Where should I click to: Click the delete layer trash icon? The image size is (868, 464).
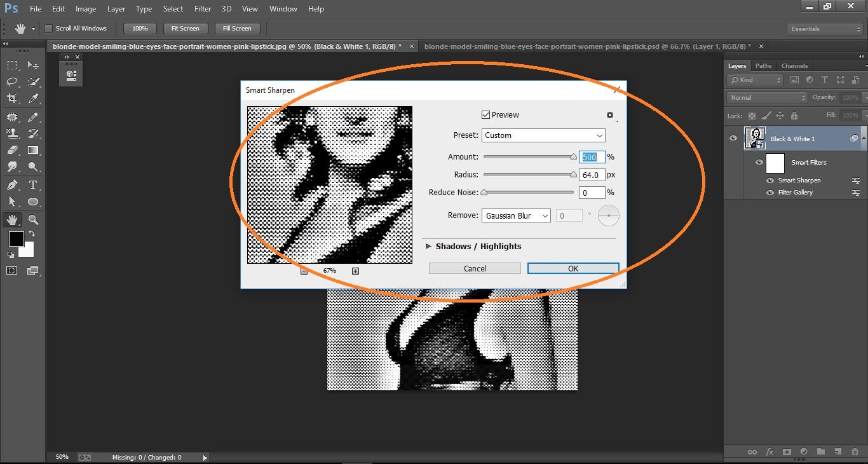tap(855, 452)
